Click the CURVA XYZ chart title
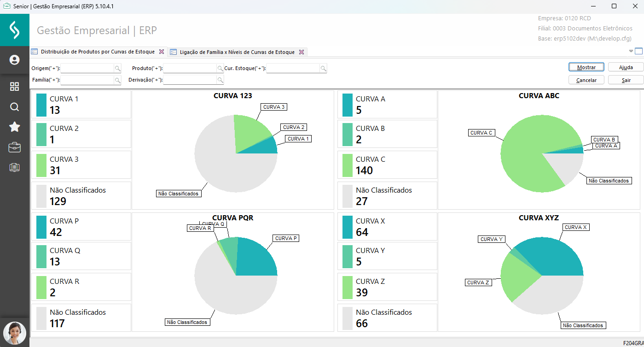 point(539,218)
